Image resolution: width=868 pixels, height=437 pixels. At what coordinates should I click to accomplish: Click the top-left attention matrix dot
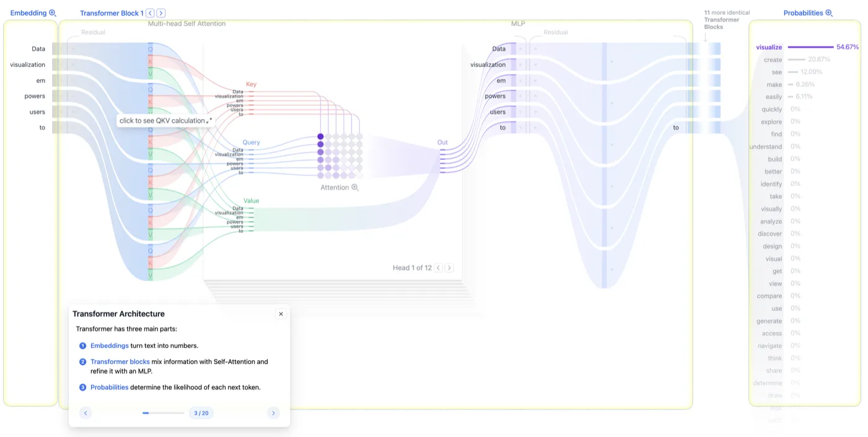tap(321, 136)
